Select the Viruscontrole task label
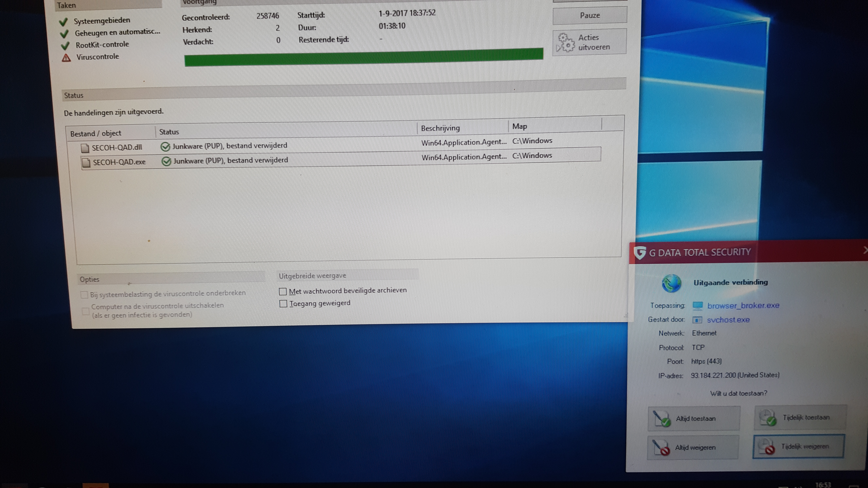This screenshot has width=868, height=488. [x=97, y=57]
